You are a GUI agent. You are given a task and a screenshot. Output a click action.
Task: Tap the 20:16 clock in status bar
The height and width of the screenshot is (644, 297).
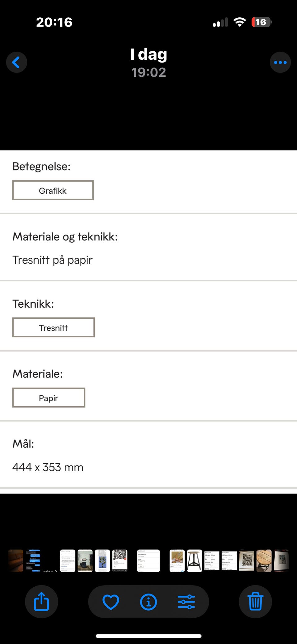point(54,22)
